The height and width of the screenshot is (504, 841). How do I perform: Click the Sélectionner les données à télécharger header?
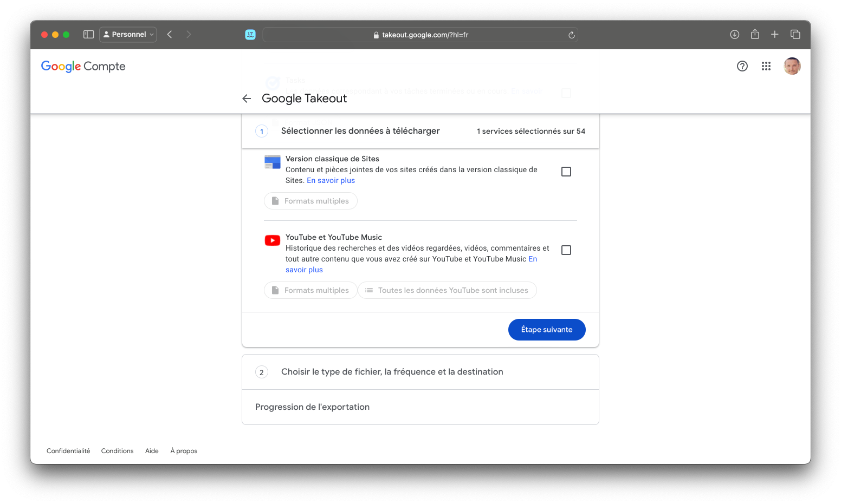click(x=420, y=131)
